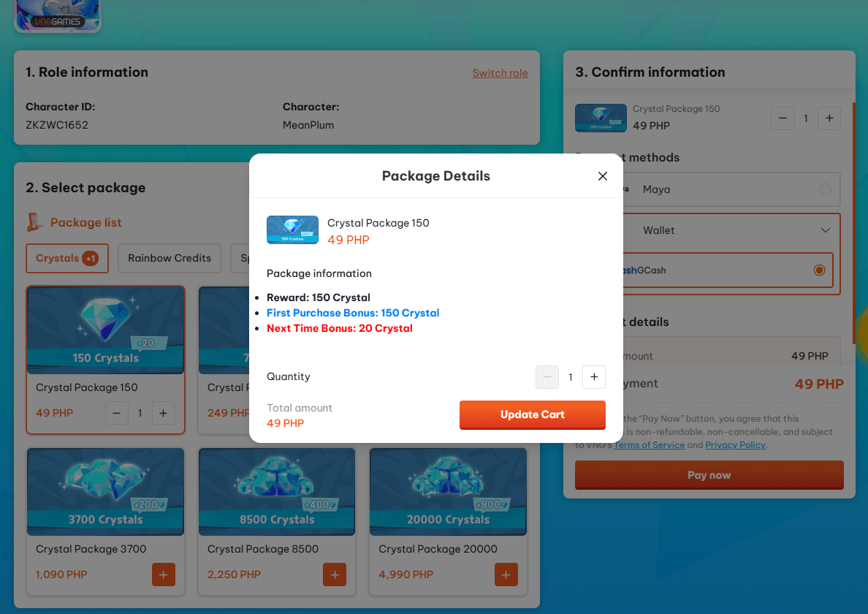
Task: Click the Switch role link
Action: tap(500, 73)
